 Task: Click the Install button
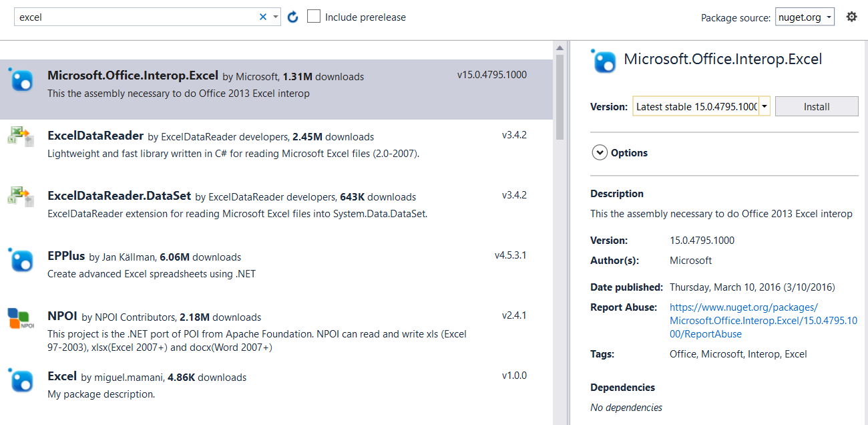click(x=816, y=106)
